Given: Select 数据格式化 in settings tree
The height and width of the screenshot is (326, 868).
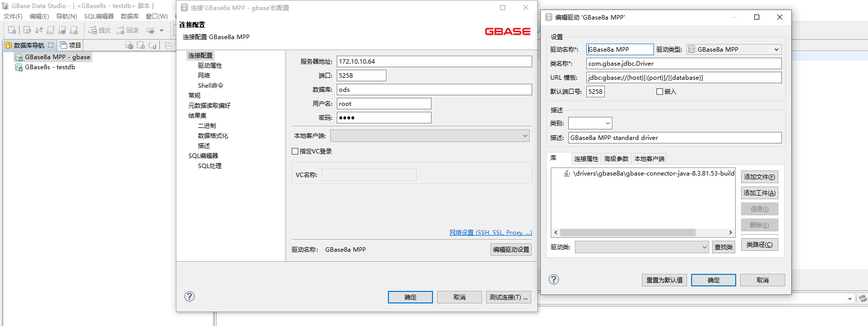Looking at the screenshot, I should tap(213, 136).
